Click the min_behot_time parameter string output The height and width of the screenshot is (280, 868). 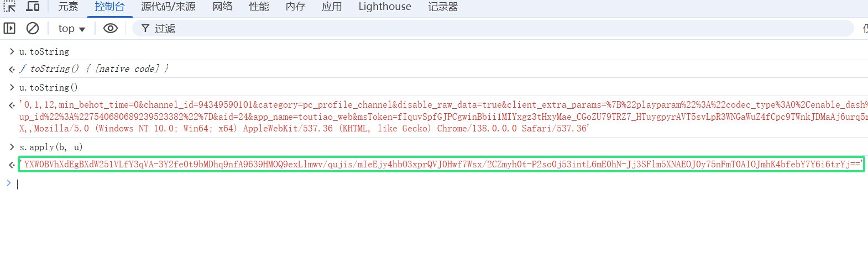443,104
